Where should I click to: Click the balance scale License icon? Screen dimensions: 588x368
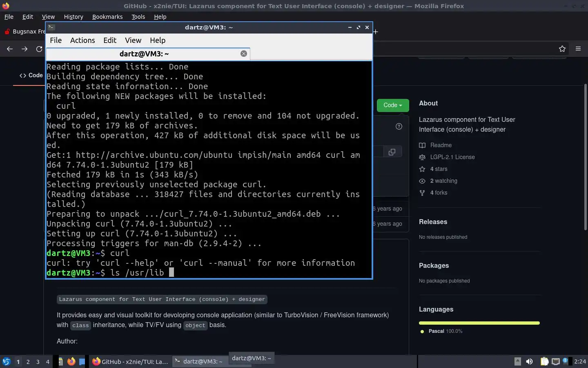click(422, 157)
